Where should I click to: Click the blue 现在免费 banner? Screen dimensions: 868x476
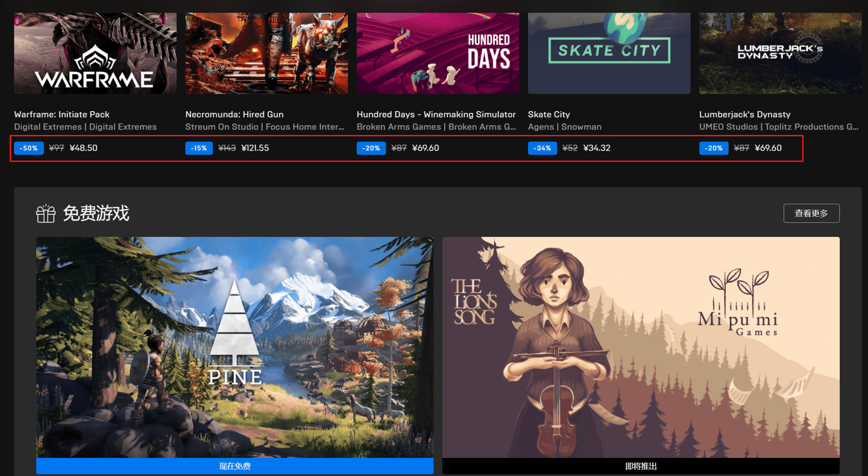pyautogui.click(x=235, y=466)
